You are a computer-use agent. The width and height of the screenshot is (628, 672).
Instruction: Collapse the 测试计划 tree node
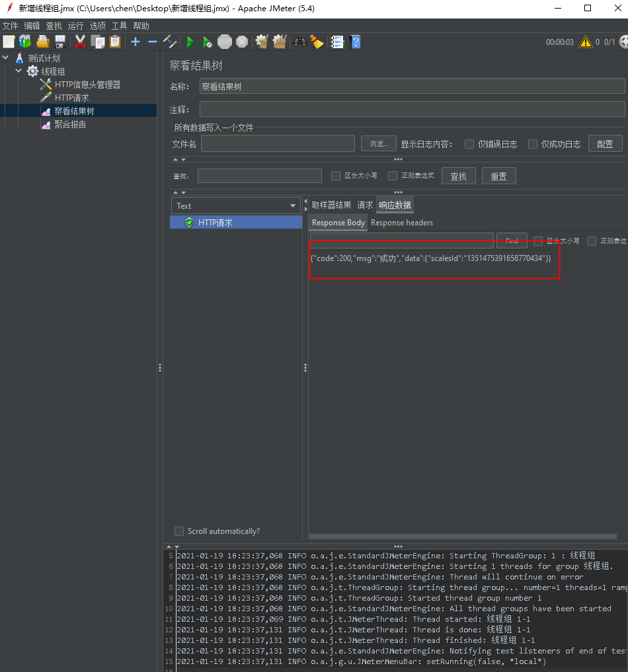point(5,57)
